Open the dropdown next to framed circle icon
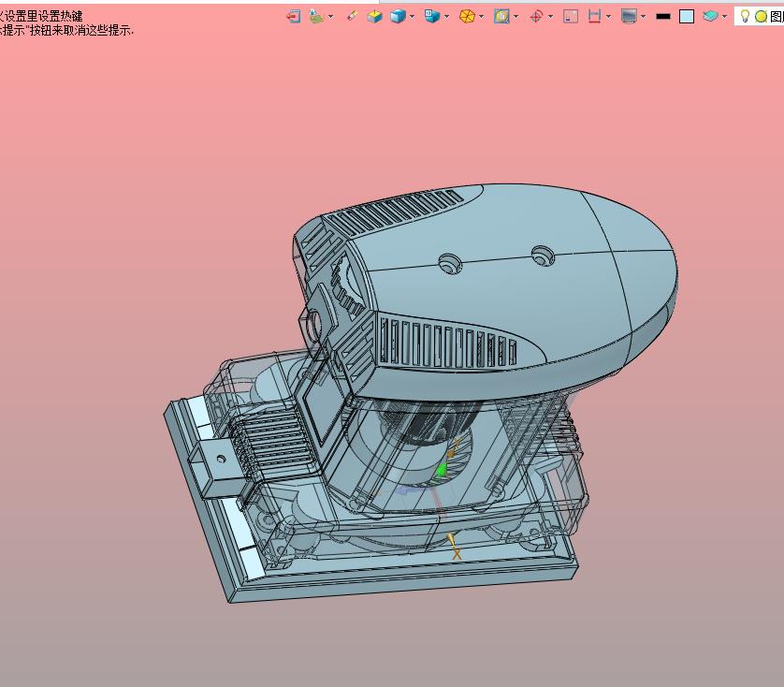 (x=516, y=17)
